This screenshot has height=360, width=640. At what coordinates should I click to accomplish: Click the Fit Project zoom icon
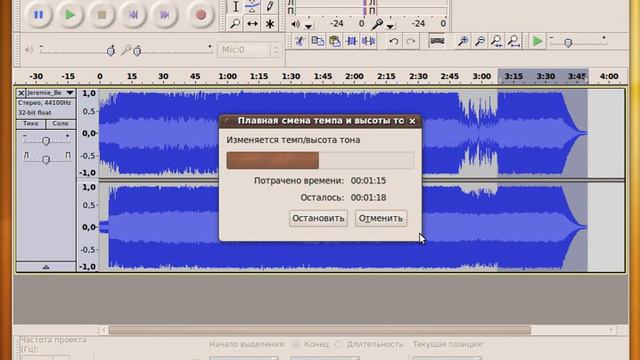(x=514, y=41)
